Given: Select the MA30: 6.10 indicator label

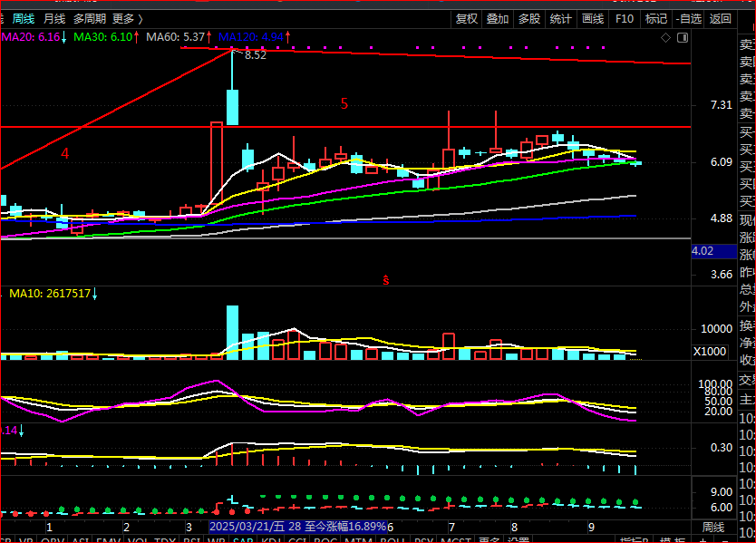Looking at the screenshot, I should (106, 37).
